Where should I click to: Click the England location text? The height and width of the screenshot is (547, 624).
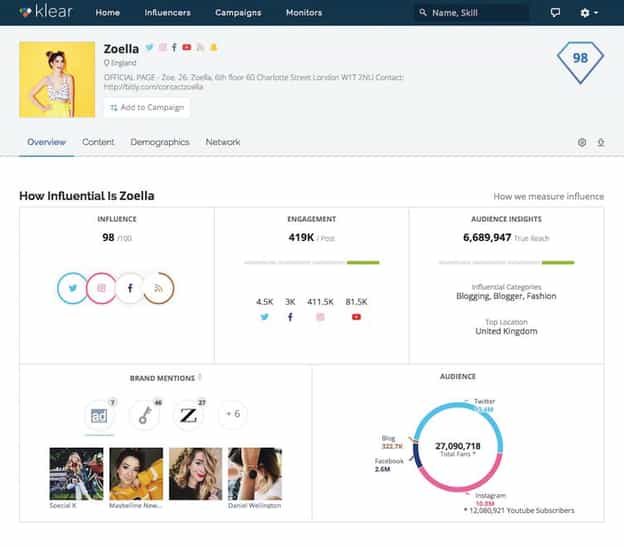(123, 63)
